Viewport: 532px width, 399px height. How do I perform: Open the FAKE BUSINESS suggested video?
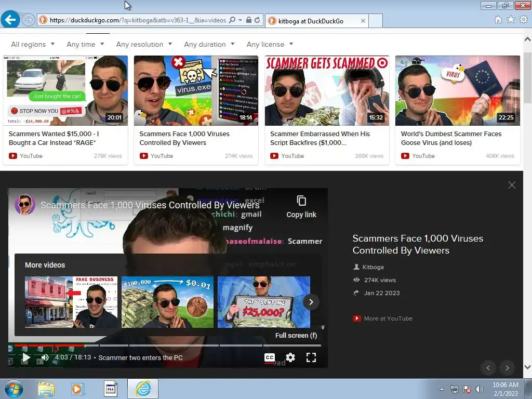[71, 302]
